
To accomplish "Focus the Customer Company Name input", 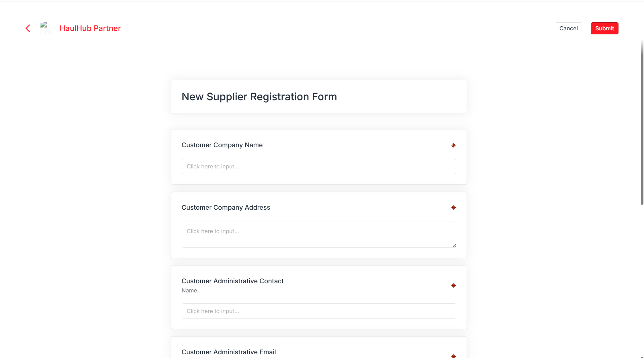I will (x=319, y=166).
